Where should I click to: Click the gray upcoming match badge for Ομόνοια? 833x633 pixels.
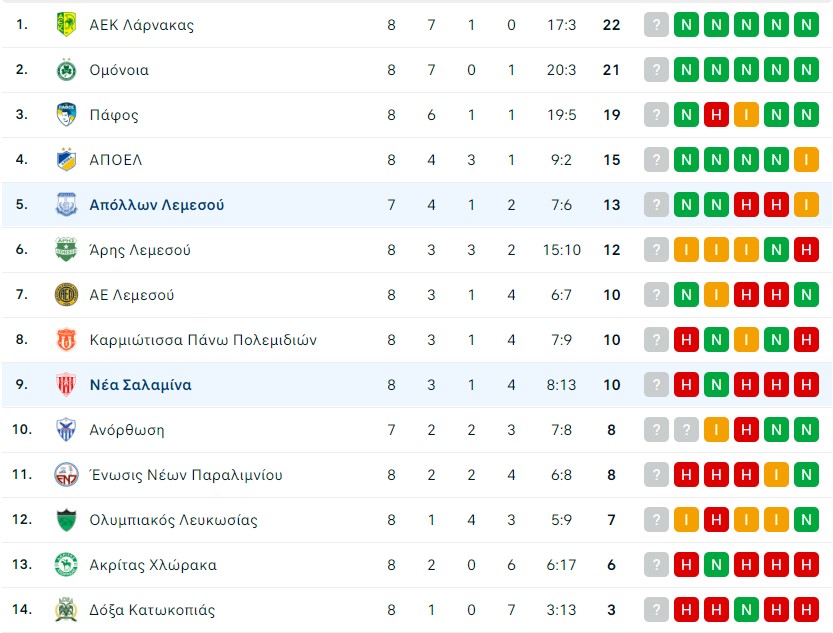(x=656, y=70)
